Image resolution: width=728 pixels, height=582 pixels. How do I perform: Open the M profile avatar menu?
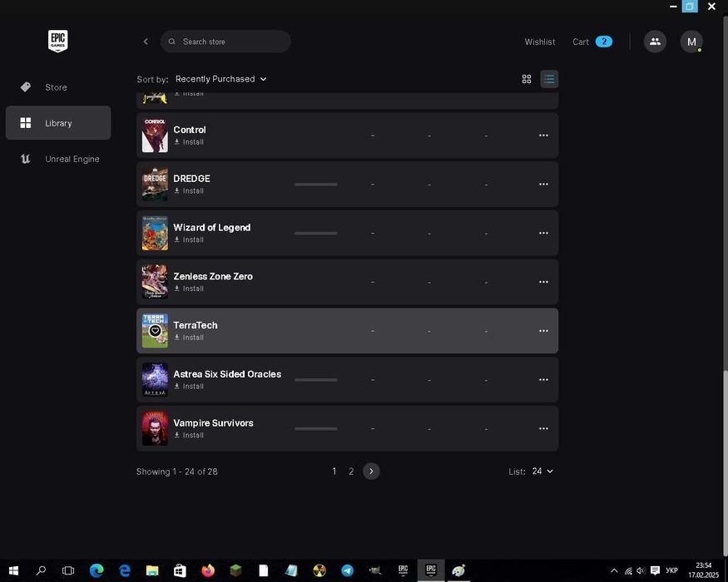tap(691, 42)
